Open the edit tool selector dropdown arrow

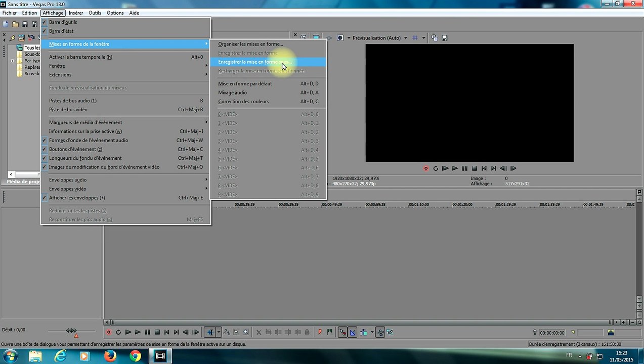pos(219,332)
